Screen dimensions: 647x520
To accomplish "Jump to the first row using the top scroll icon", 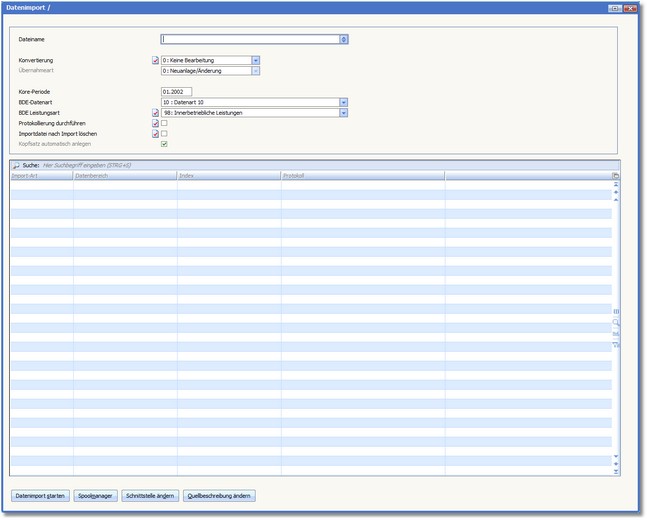I will [x=616, y=184].
